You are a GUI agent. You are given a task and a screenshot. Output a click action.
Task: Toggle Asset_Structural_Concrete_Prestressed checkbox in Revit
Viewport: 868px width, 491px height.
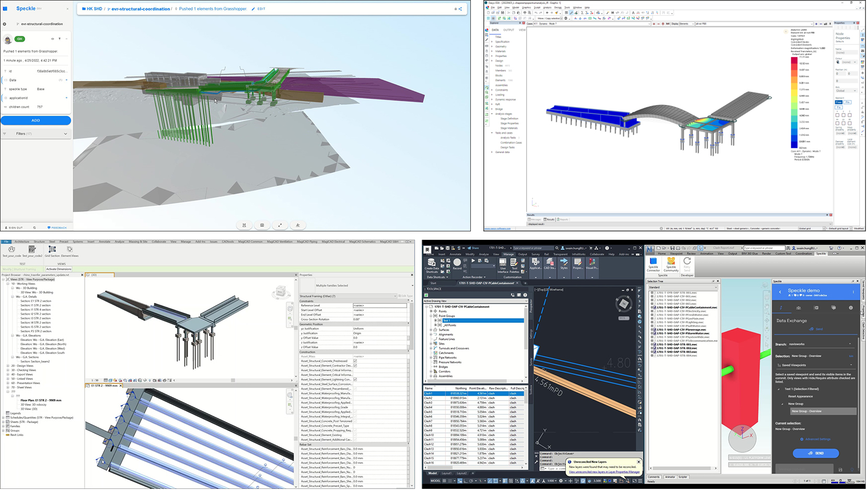click(356, 362)
